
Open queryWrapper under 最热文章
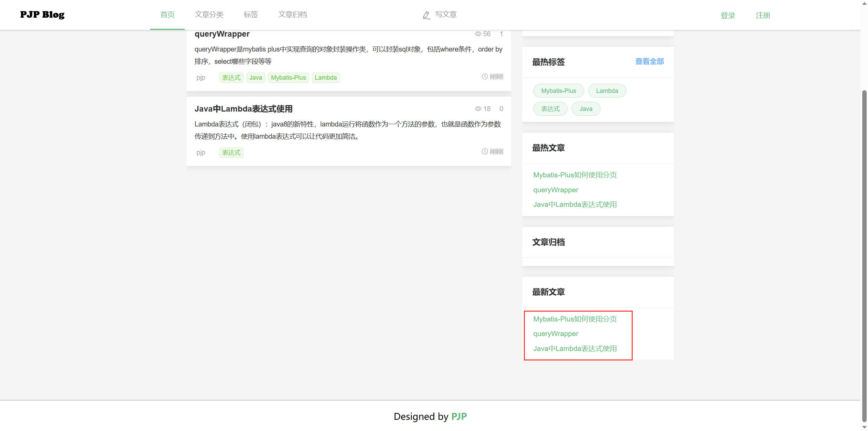[x=556, y=190]
